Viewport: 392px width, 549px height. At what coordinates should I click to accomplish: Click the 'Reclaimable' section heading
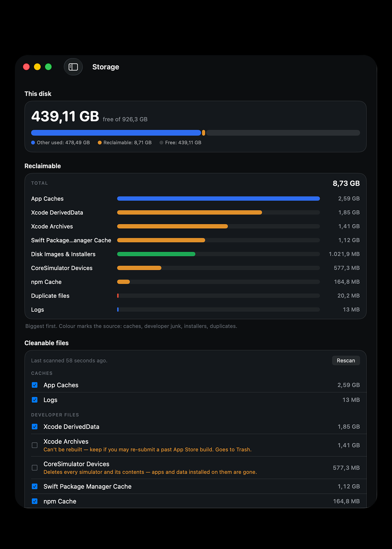point(43,166)
